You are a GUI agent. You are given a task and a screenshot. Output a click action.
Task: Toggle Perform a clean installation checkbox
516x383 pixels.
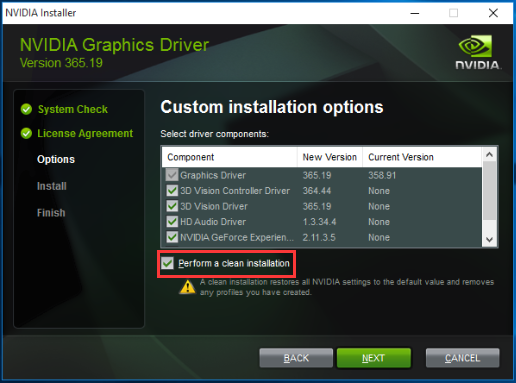pos(167,263)
